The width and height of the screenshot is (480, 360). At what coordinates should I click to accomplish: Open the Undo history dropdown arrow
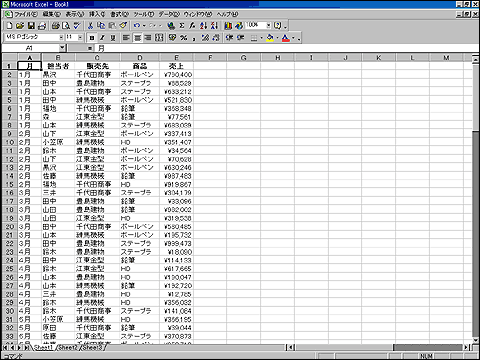[x=144, y=26]
